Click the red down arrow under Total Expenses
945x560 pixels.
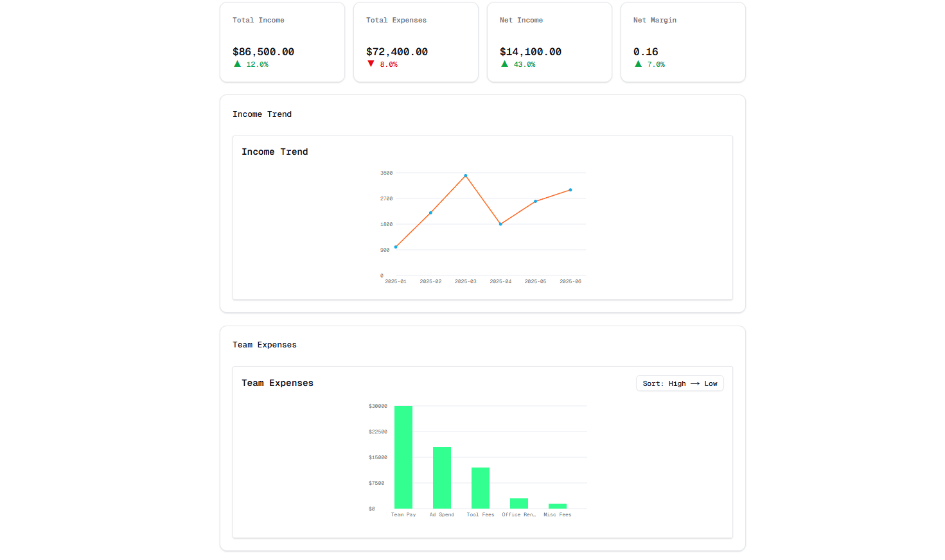(371, 64)
